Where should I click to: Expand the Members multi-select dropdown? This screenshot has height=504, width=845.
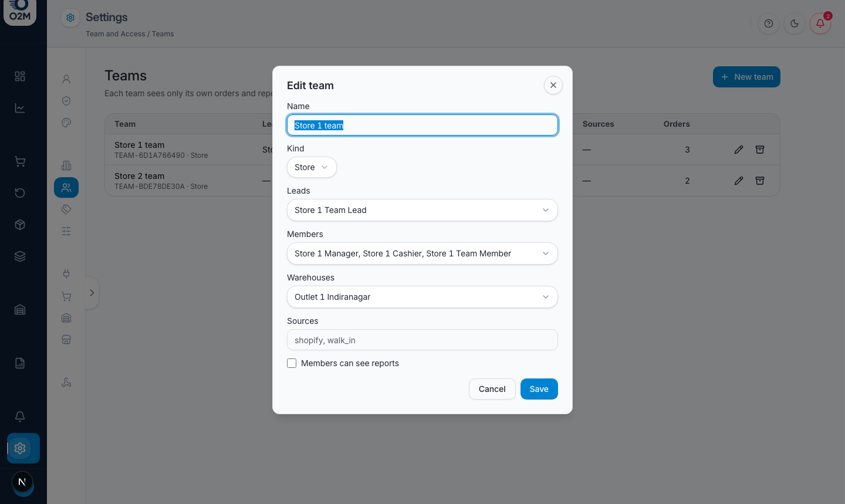click(x=422, y=253)
